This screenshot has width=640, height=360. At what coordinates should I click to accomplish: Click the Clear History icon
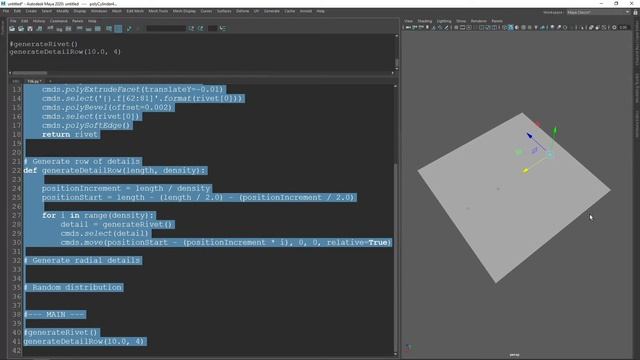[50, 29]
